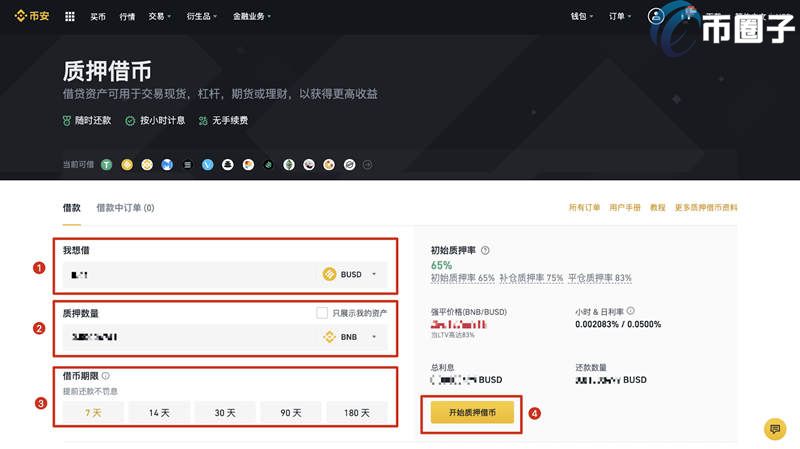Click help icon beside 初始质押率
Image resolution: width=800 pixels, height=449 pixels.
[485, 250]
